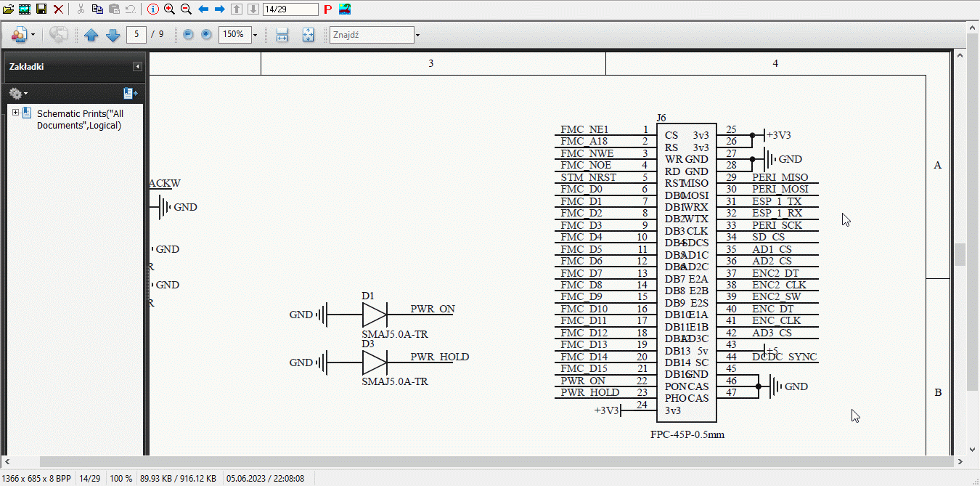This screenshot has width=980, height=486.
Task: Open the Znajdź search options dropdown arrow
Action: point(417,35)
